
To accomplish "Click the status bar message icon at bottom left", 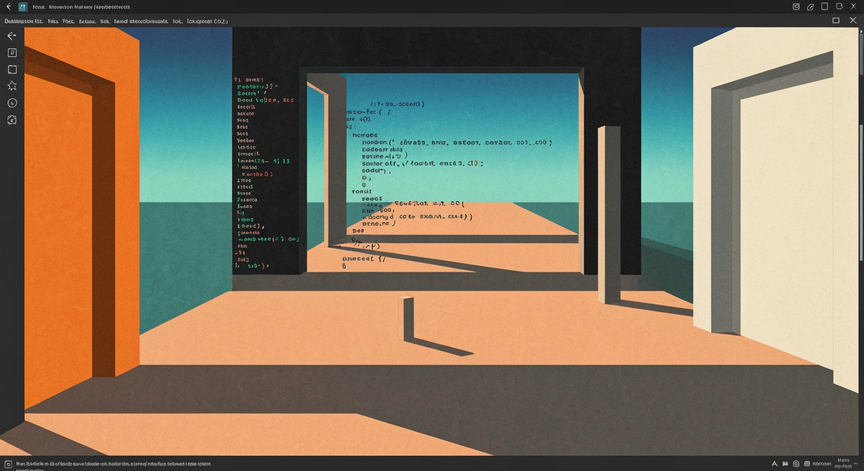I will (8, 464).
